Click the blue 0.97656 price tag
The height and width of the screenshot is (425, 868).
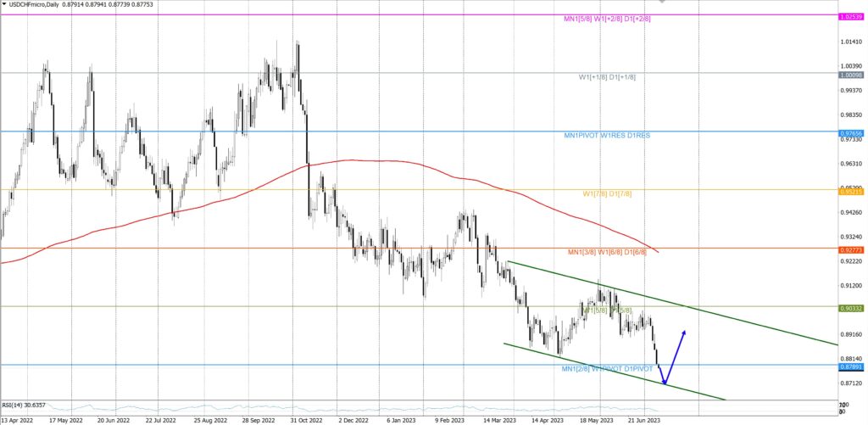850,133
